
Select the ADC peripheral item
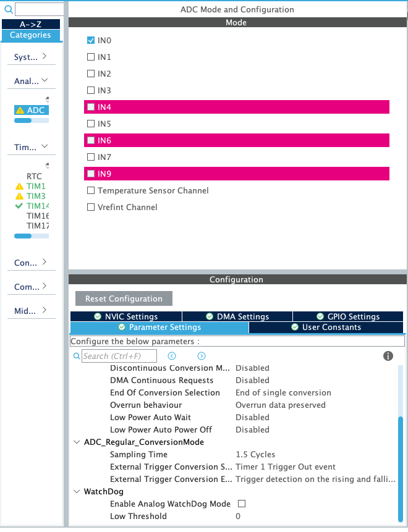coord(32,110)
